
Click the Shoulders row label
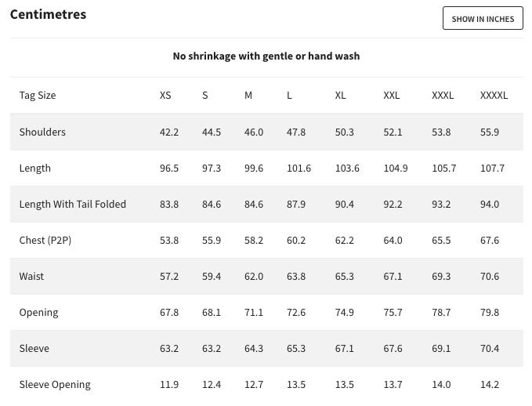pos(42,132)
